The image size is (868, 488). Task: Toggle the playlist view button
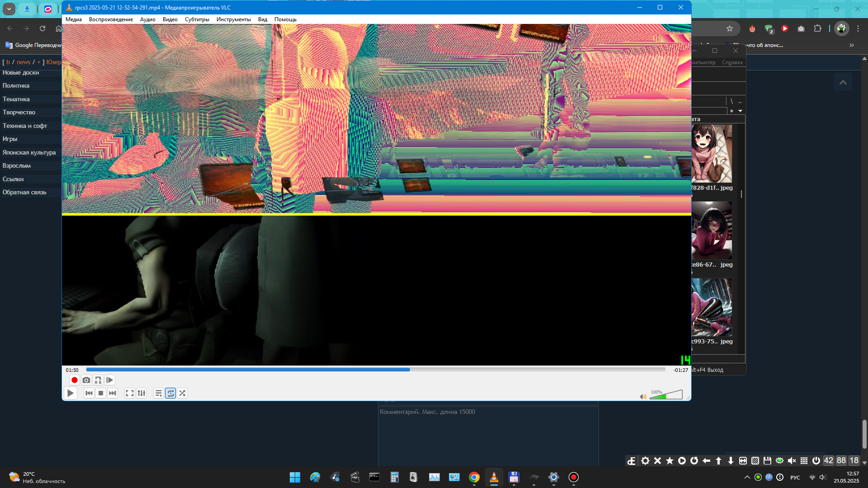tap(158, 393)
